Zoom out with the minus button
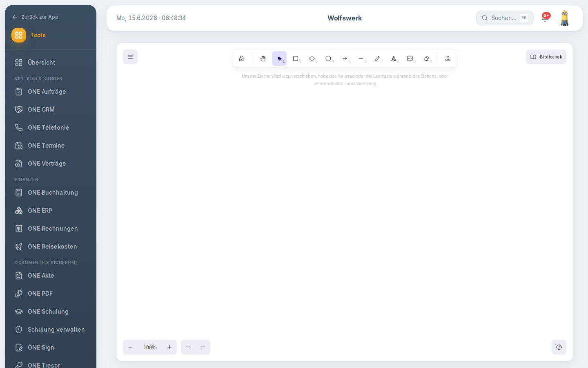 click(x=130, y=347)
